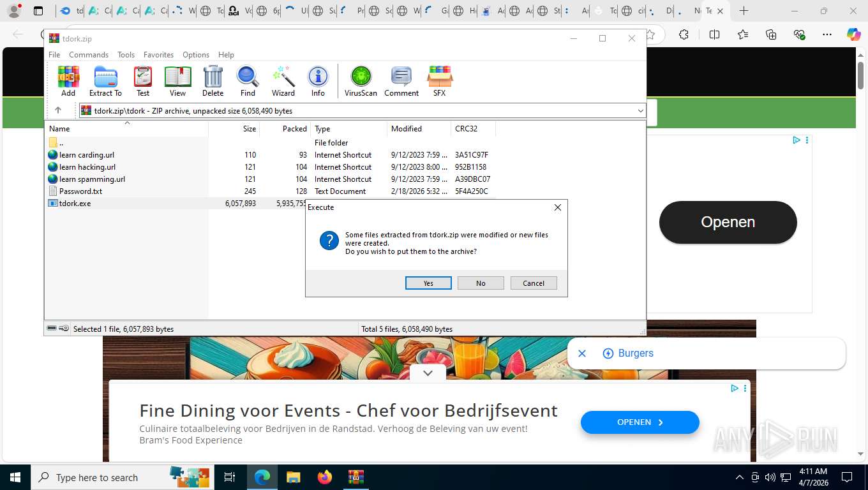Click the Openen button in the ad
868x490 pixels.
click(728, 222)
